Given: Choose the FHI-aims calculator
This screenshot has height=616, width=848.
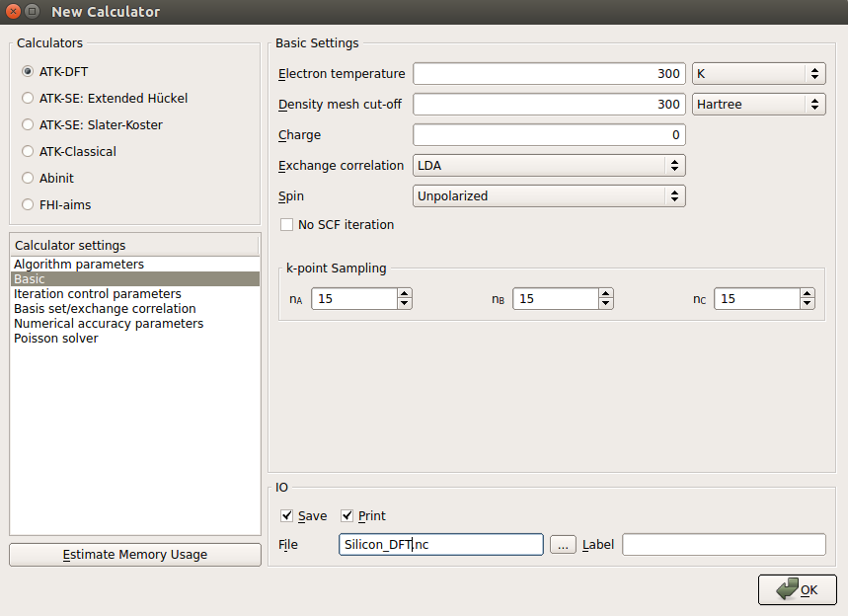Looking at the screenshot, I should tap(28, 204).
